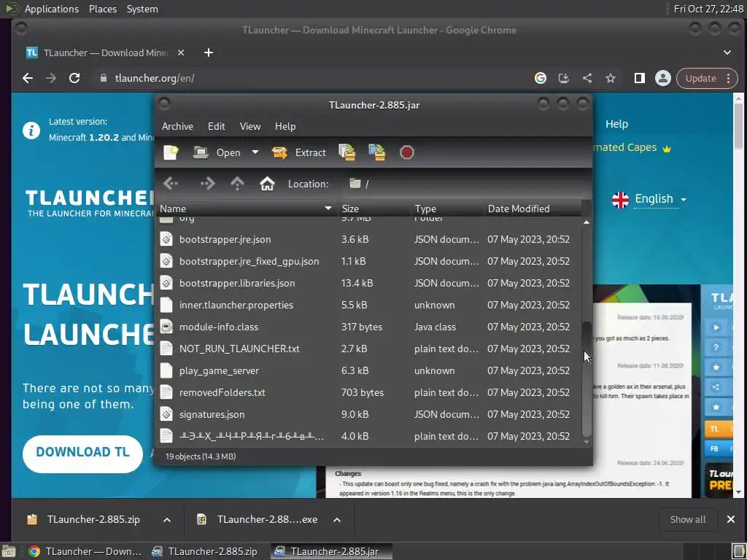Image resolution: width=747 pixels, height=560 pixels.
Task: Sort the file list by the Type column
Action: point(447,209)
